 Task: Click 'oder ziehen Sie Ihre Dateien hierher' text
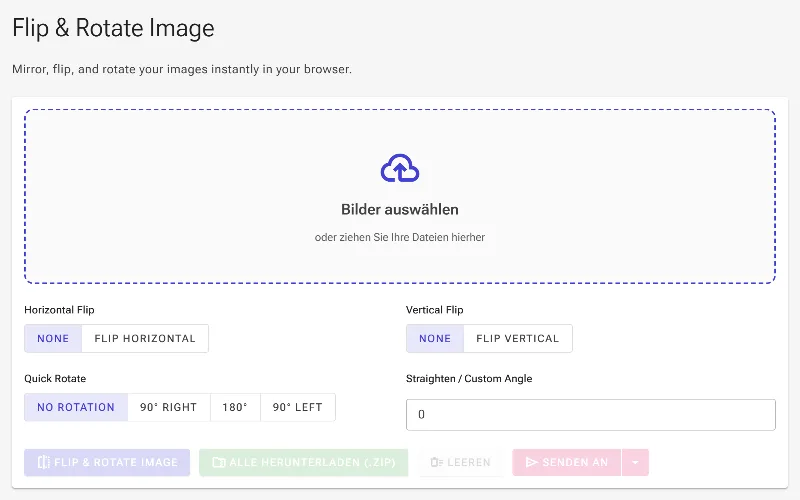coord(400,237)
